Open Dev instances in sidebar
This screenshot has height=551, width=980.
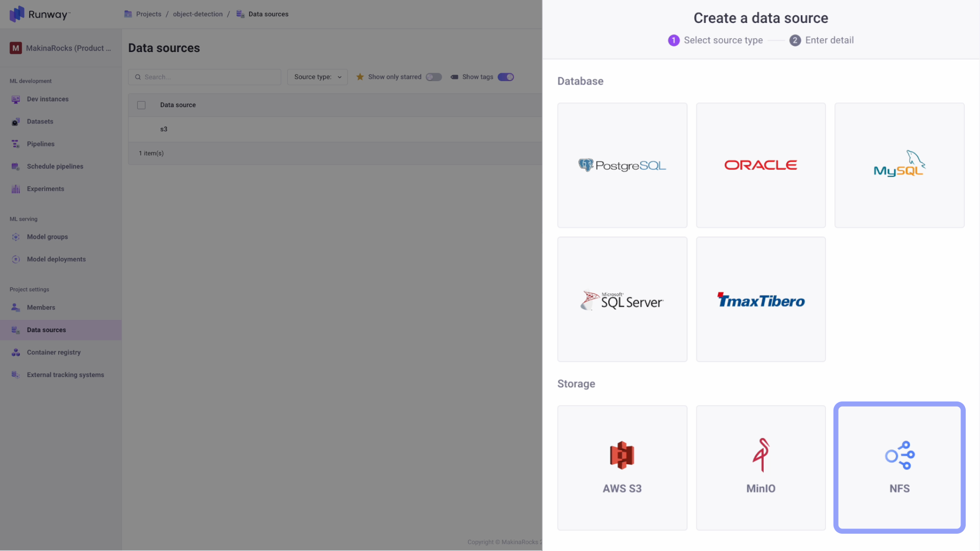tap(61, 99)
